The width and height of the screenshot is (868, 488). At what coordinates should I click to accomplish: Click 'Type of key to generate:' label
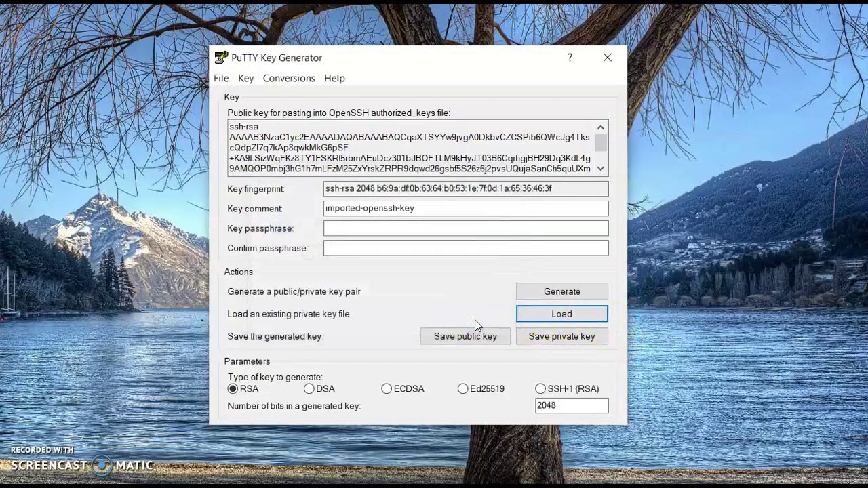[x=275, y=377]
